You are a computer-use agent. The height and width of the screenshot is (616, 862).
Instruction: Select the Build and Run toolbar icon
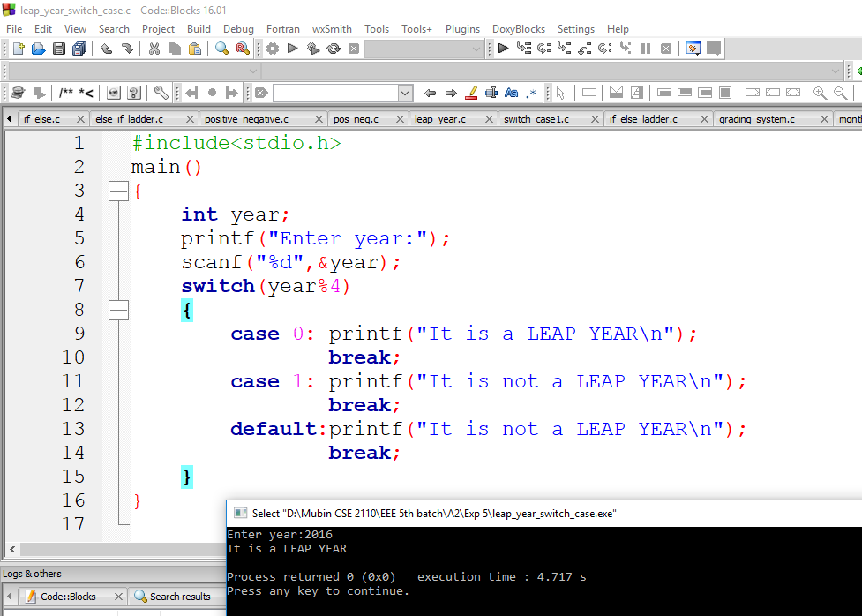point(312,49)
